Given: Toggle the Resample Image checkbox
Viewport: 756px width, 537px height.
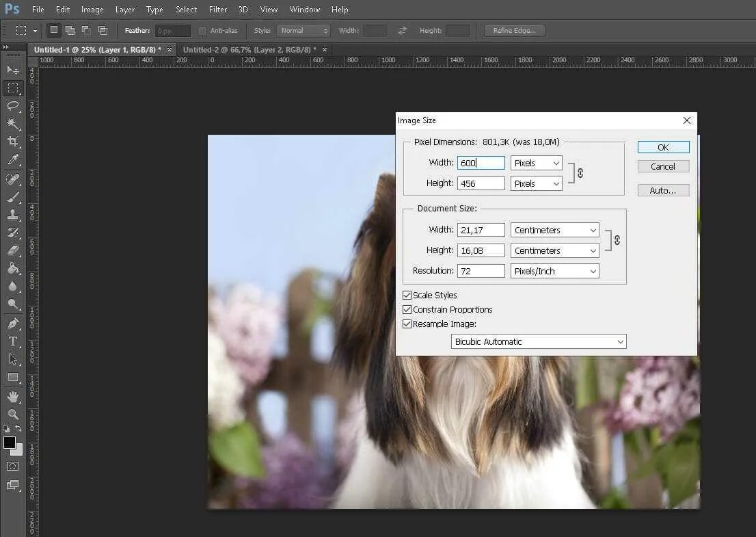Looking at the screenshot, I should tap(407, 324).
